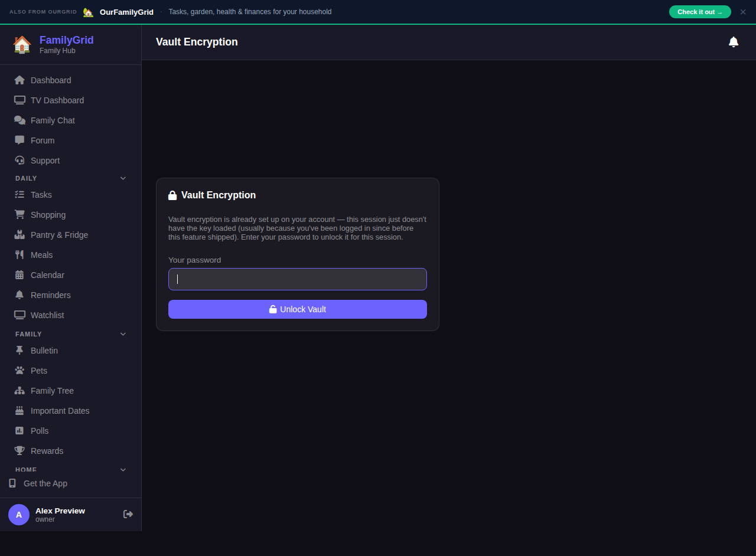This screenshot has width=756, height=556.
Task: Click the TV Dashboard monitor icon
Action: click(x=19, y=100)
